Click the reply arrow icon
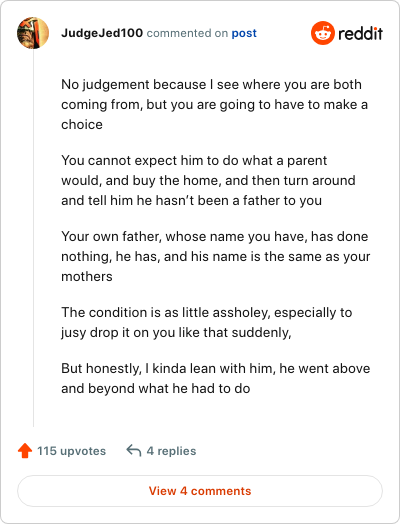 [134, 450]
